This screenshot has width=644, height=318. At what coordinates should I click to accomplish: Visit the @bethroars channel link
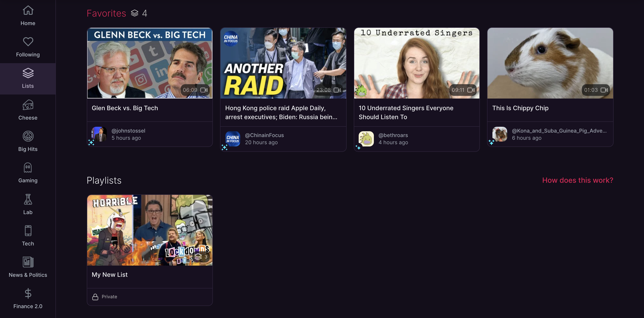point(393,135)
